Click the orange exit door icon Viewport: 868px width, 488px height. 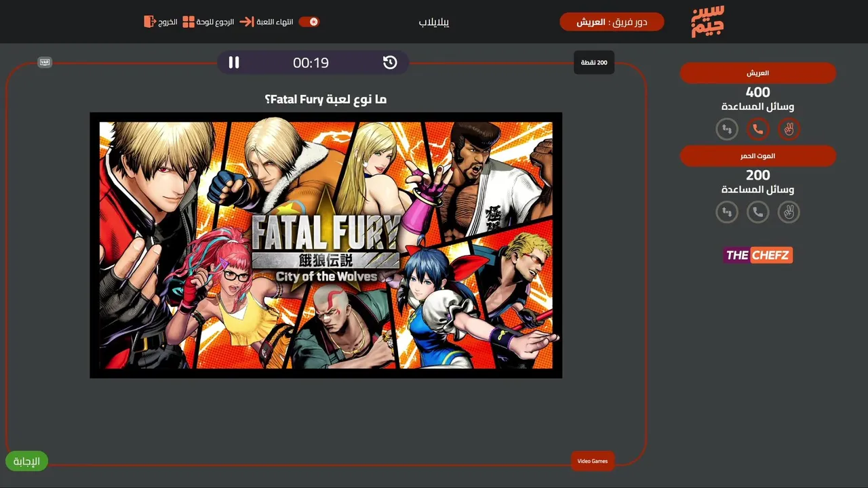[150, 22]
